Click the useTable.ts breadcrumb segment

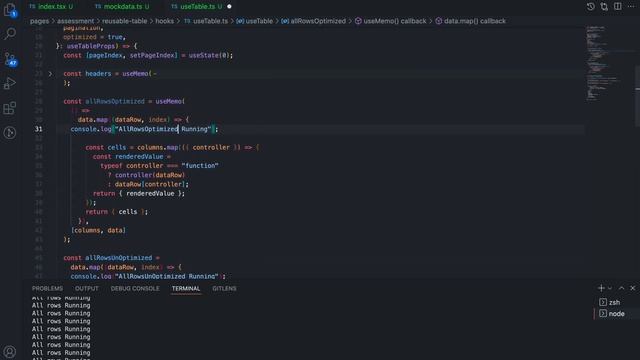tap(206, 21)
